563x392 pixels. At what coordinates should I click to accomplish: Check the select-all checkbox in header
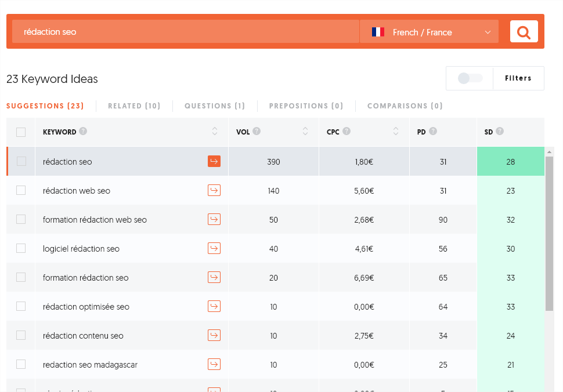tap(21, 132)
